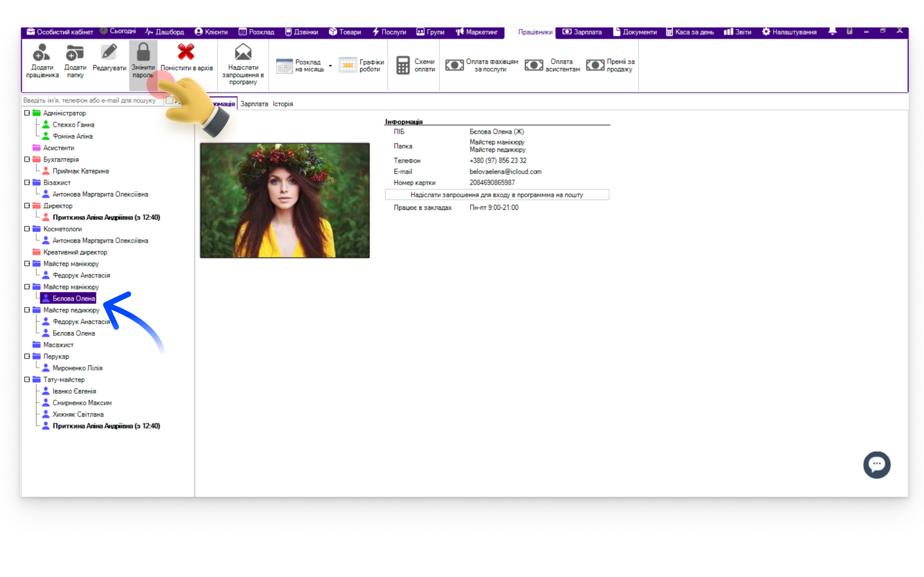Open Послуги section
The width and height of the screenshot is (924, 577).
tap(389, 32)
